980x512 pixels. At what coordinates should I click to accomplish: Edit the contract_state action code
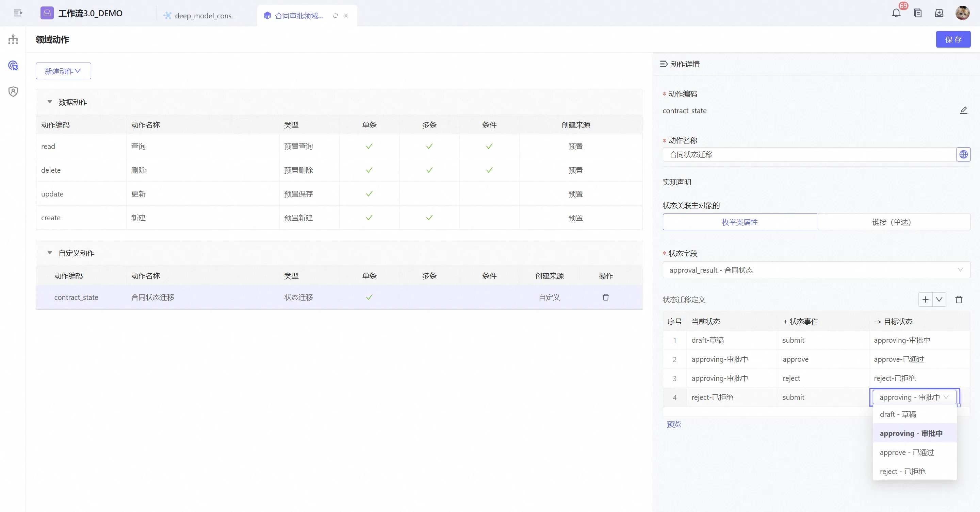963,110
